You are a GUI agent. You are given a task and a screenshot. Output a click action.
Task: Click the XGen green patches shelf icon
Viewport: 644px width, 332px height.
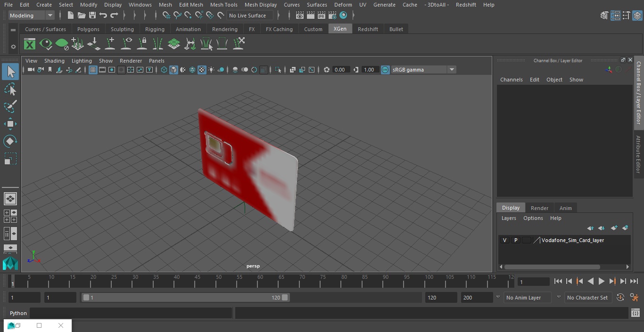tap(174, 44)
